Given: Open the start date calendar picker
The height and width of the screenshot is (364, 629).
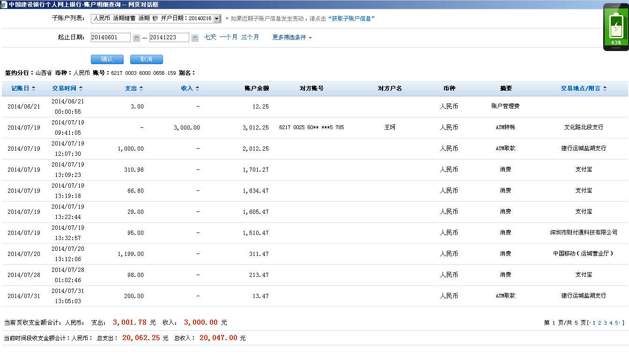Looking at the screenshot, I should click(136, 38).
